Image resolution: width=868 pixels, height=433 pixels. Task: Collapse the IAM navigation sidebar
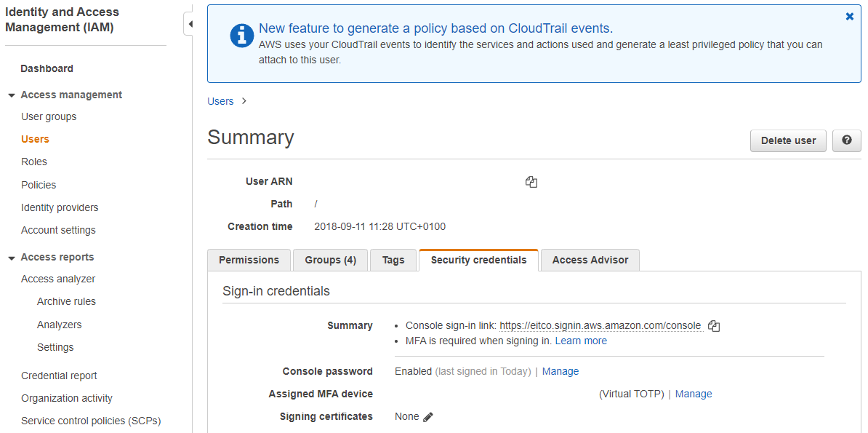tap(190, 24)
